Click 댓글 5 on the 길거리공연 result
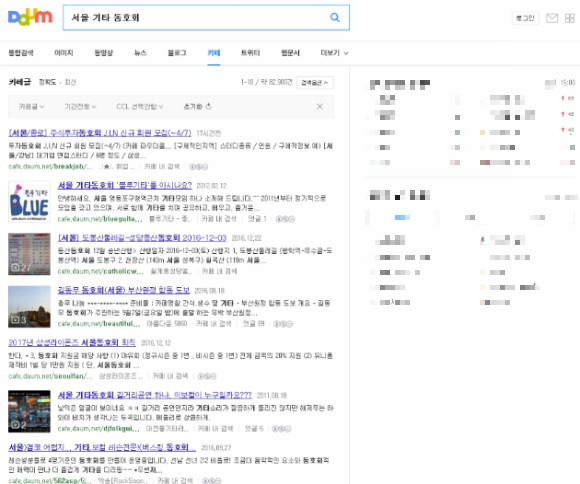The height and width of the screenshot is (484, 580). coord(254,429)
